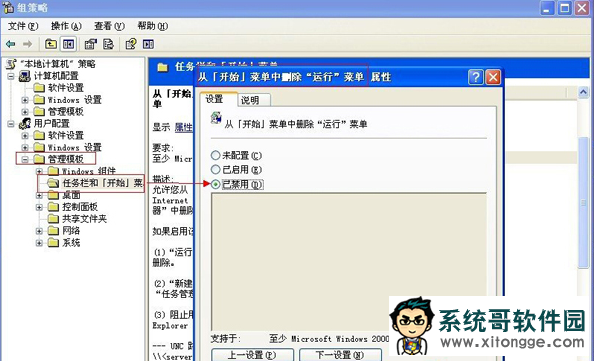Open the 操作(A) menu
The height and width of the screenshot is (361, 594).
point(66,26)
